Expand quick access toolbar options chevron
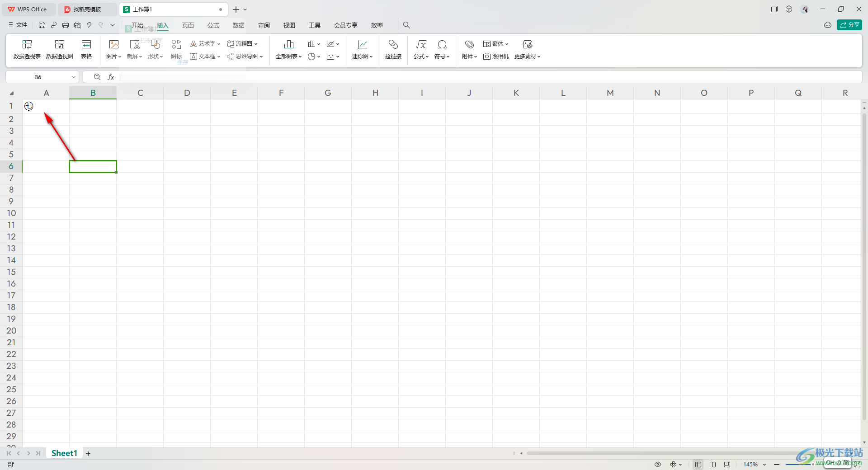 [x=113, y=25]
